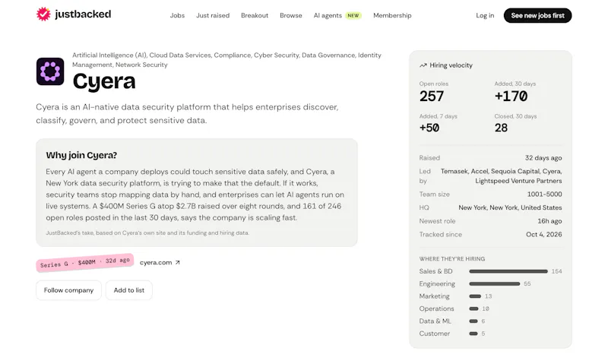The width and height of the screenshot is (608, 364).
Task: Click the Newest role value 16h ago
Action: tap(549, 221)
